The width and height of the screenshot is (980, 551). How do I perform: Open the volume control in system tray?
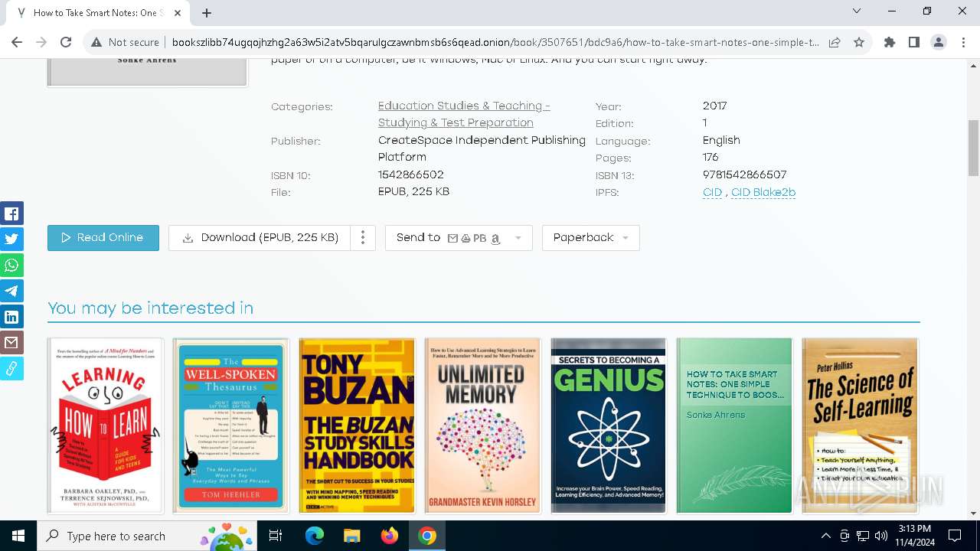(881, 536)
